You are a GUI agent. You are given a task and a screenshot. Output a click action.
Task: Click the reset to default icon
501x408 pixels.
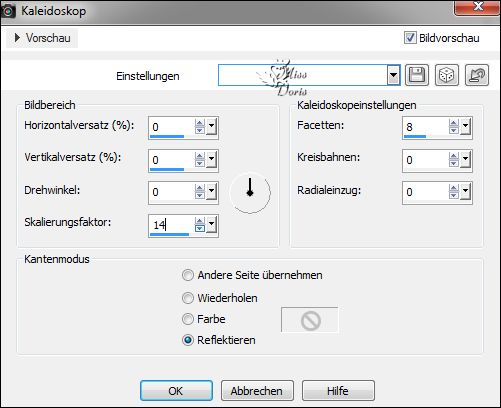[x=477, y=75]
